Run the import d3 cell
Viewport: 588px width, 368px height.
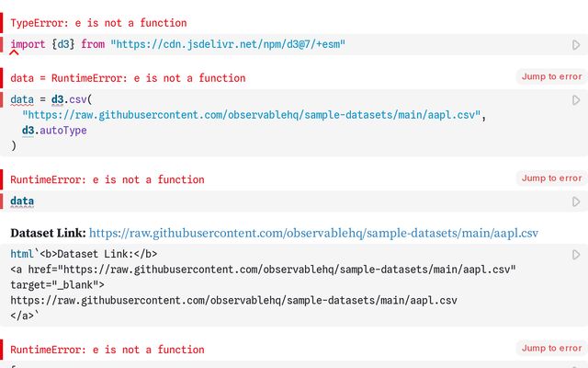(x=576, y=44)
